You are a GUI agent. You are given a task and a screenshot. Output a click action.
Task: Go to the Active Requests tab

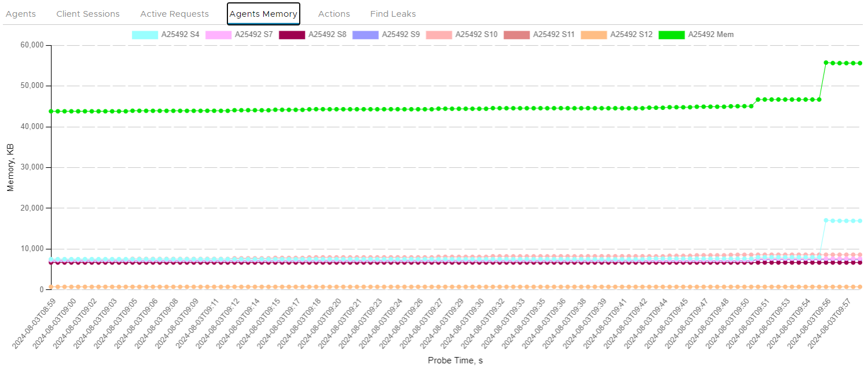click(174, 14)
